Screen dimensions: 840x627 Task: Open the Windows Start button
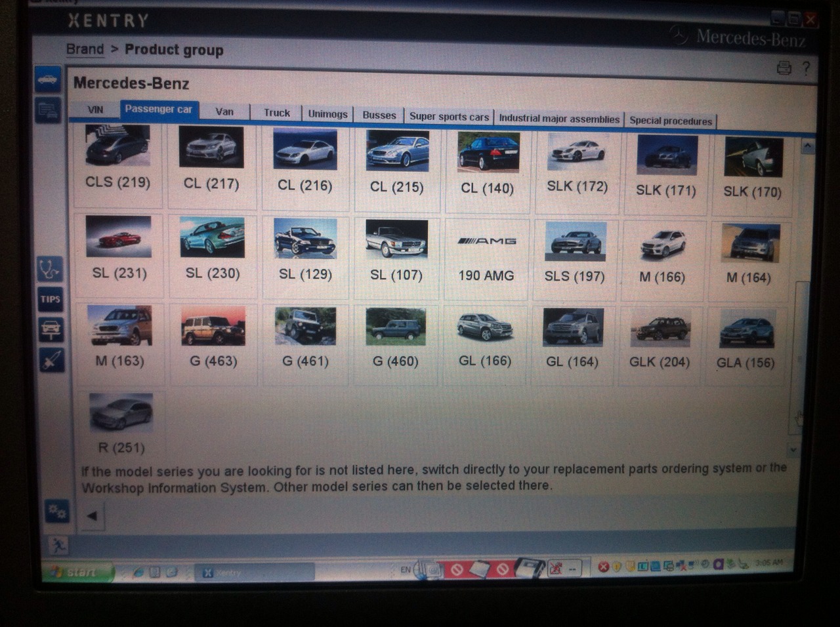77,572
